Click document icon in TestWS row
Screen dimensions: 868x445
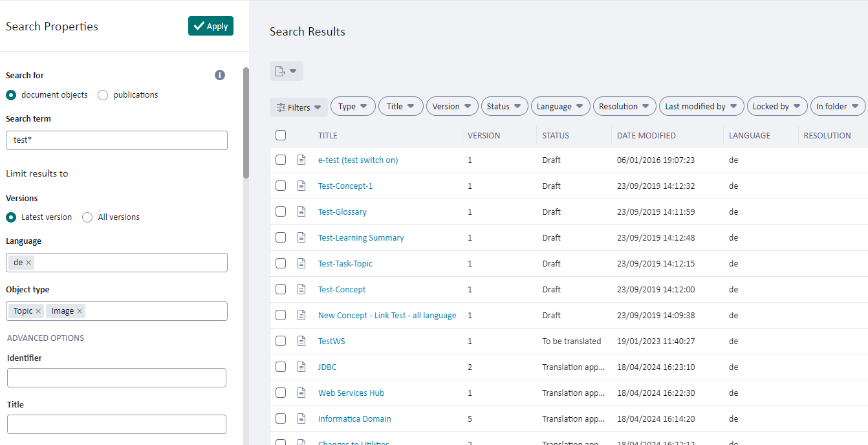pyautogui.click(x=301, y=341)
